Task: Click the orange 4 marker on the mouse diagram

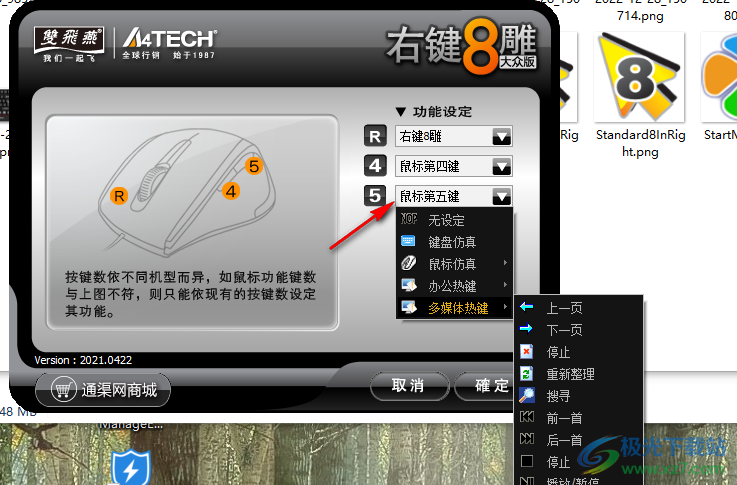Action: [x=231, y=191]
